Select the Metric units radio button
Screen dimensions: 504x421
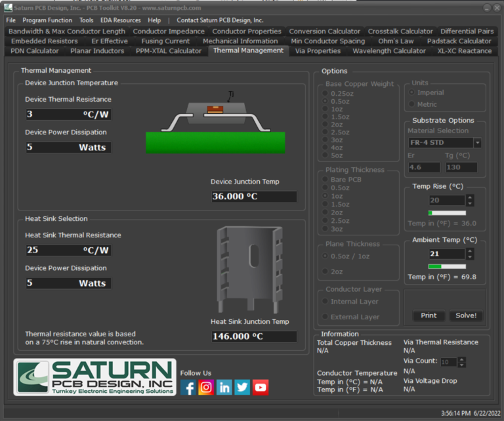click(411, 104)
